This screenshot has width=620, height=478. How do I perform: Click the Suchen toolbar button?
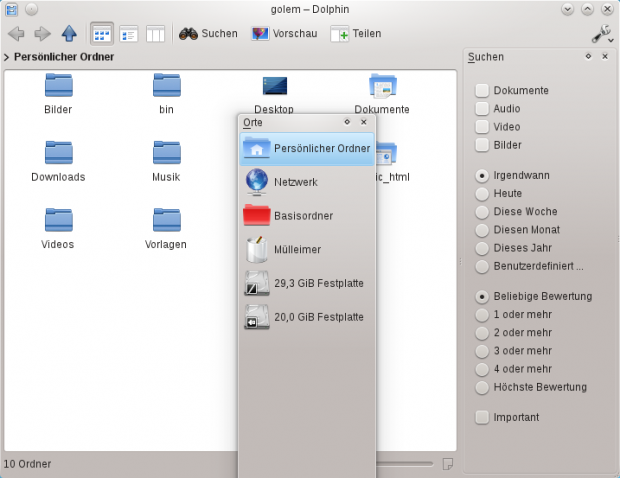point(208,34)
